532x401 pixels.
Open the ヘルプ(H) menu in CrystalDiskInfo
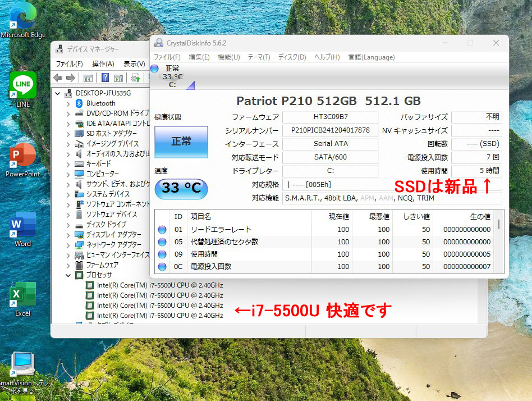point(327,57)
